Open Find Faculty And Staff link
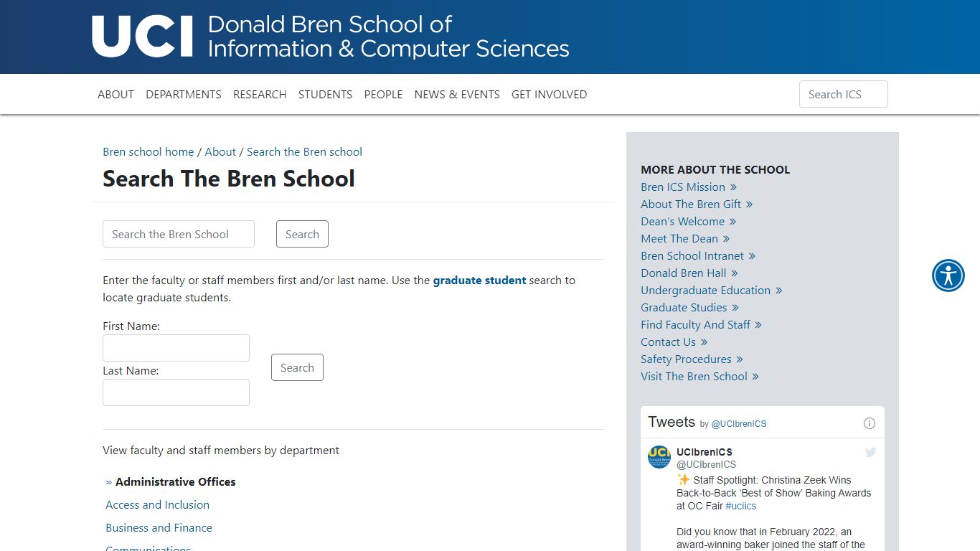The height and width of the screenshot is (551, 980). click(701, 325)
